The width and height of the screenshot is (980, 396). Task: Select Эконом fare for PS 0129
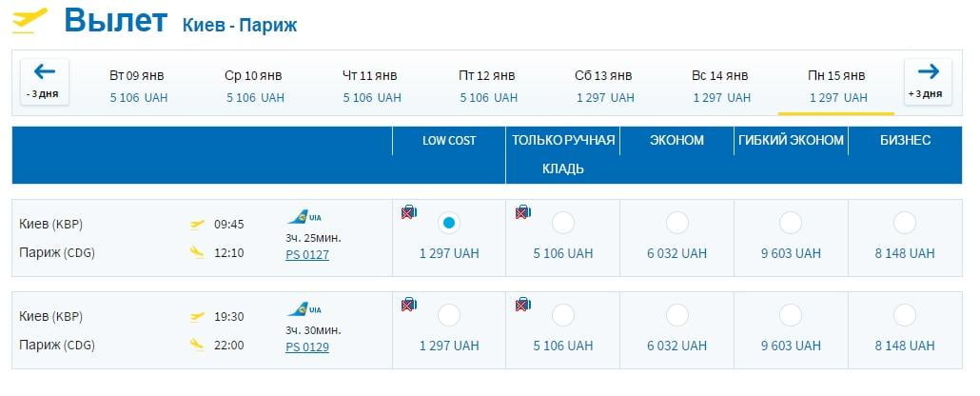[x=676, y=315]
